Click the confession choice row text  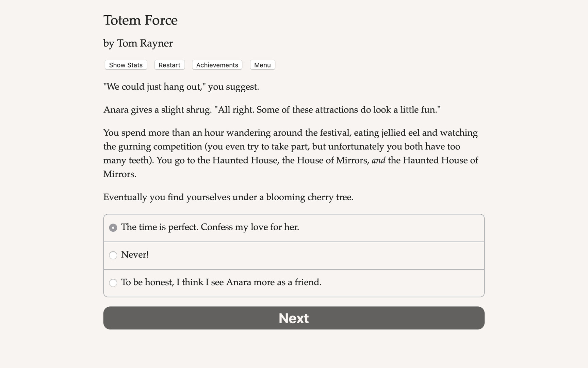point(210,227)
